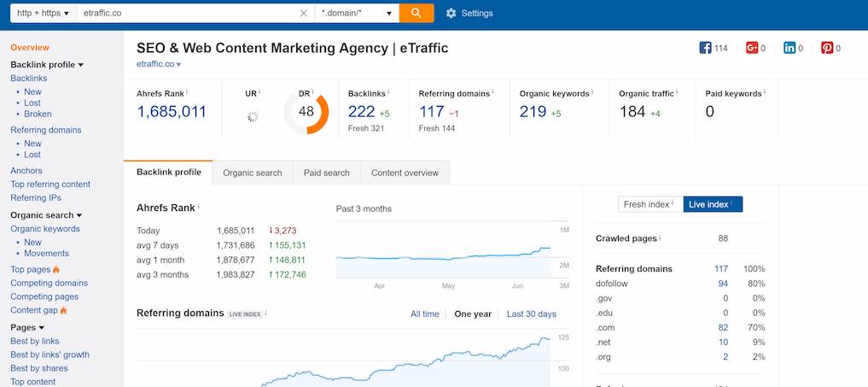Open Best by links in sidebar

tap(35, 342)
